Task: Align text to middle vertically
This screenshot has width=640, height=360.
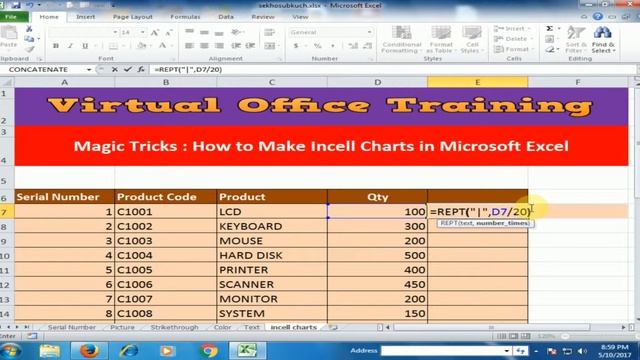Action: pyautogui.click(x=204, y=32)
